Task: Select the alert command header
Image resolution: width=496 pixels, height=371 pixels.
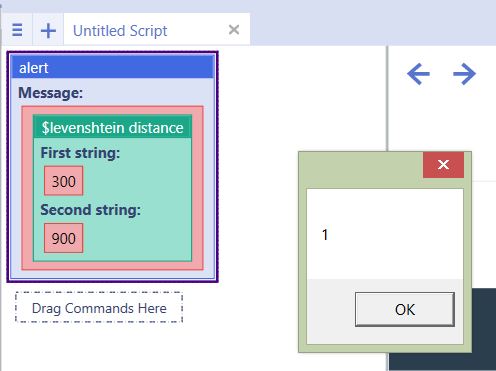Action: (x=112, y=68)
